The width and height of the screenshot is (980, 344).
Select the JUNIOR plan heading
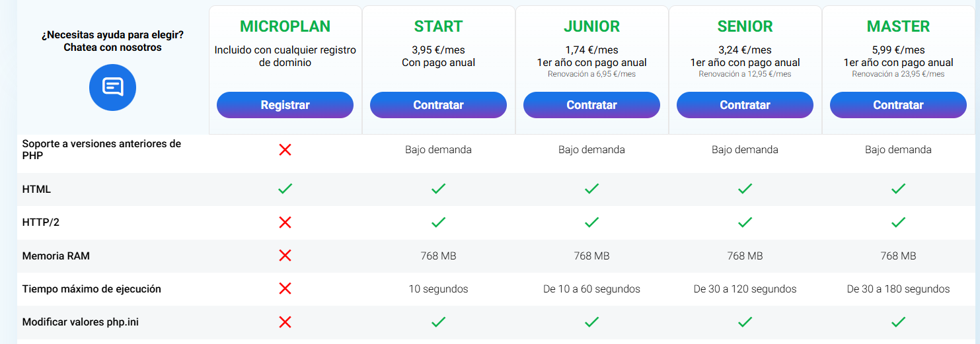coord(591,26)
